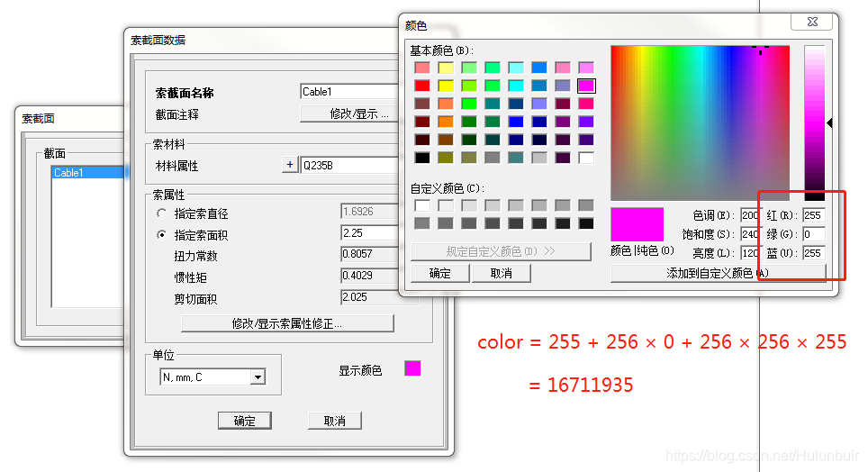
Task: Pick the selected magenta basic color
Action: coord(585,86)
